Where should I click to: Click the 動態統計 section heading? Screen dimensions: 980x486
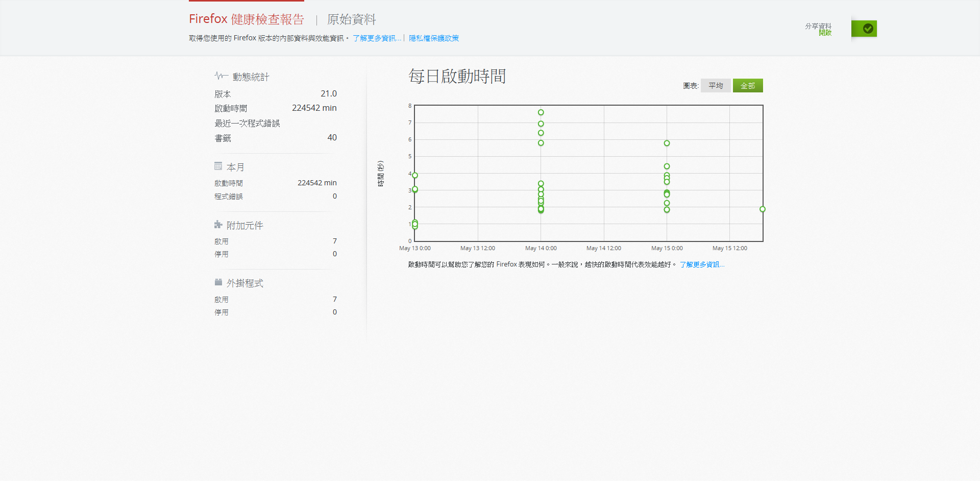[251, 77]
